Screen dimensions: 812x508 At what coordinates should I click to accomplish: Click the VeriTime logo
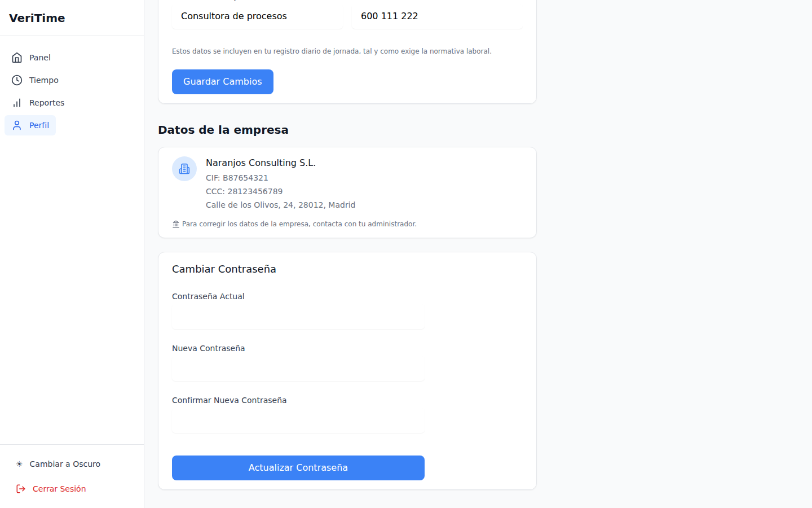click(x=37, y=18)
